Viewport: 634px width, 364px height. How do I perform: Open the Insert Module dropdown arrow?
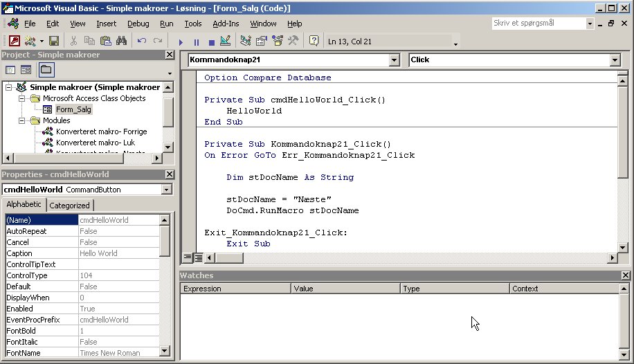pos(42,42)
